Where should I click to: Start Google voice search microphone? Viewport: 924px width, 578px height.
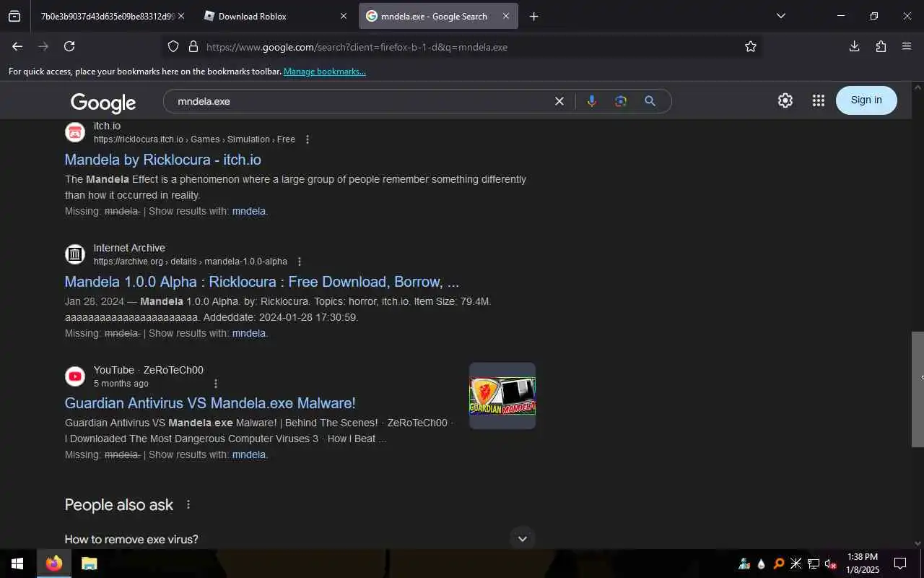(591, 101)
